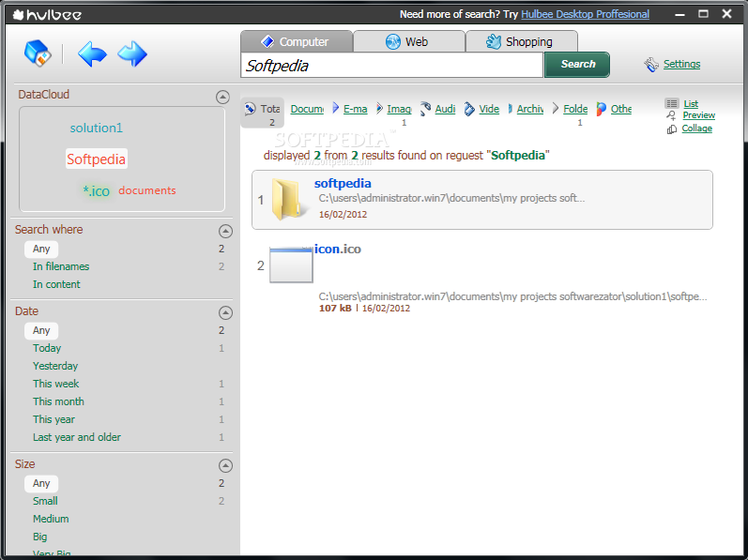
Task: Collapse the Date filter section
Action: pos(225,312)
